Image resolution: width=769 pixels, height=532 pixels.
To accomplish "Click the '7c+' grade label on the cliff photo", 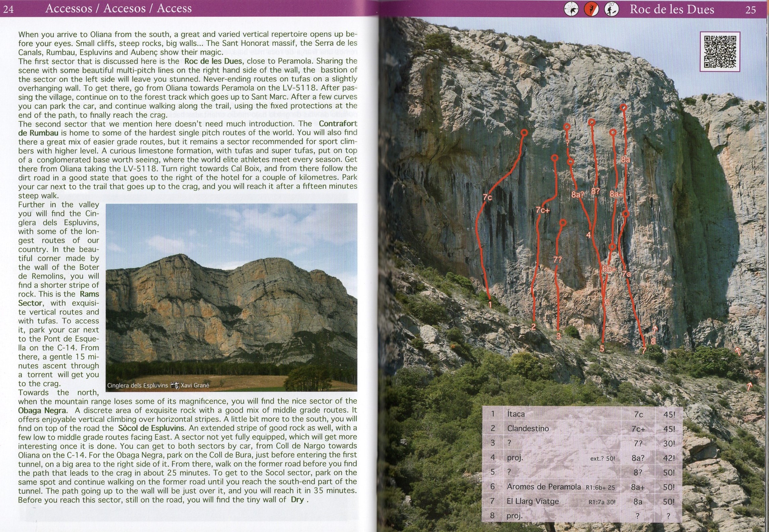I will (x=543, y=210).
